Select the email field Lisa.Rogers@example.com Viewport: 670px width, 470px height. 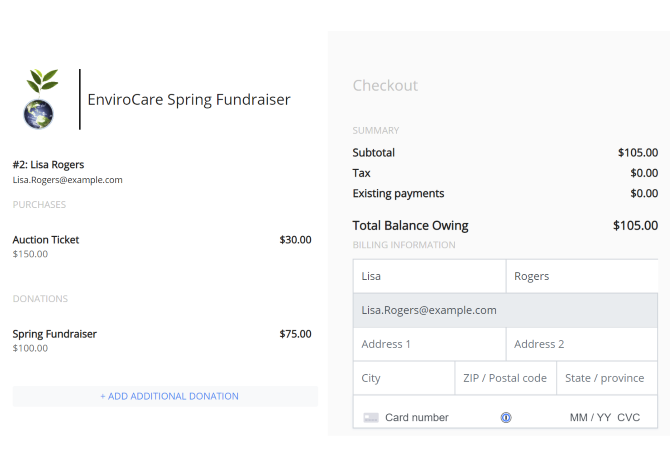(x=505, y=310)
